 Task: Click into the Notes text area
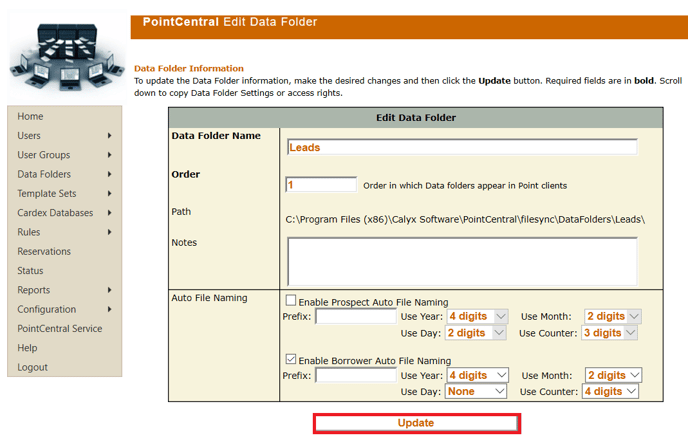click(x=462, y=261)
